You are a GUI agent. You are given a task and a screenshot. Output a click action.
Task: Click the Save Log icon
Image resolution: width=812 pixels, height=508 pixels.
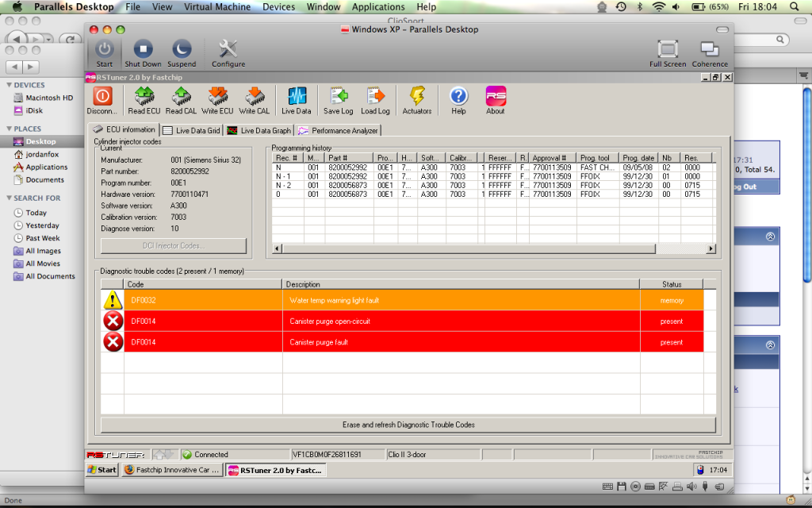click(339, 96)
